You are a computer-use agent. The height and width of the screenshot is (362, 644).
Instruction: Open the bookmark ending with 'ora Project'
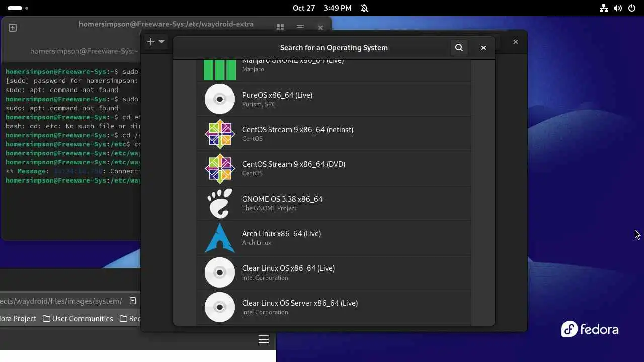[18, 318]
